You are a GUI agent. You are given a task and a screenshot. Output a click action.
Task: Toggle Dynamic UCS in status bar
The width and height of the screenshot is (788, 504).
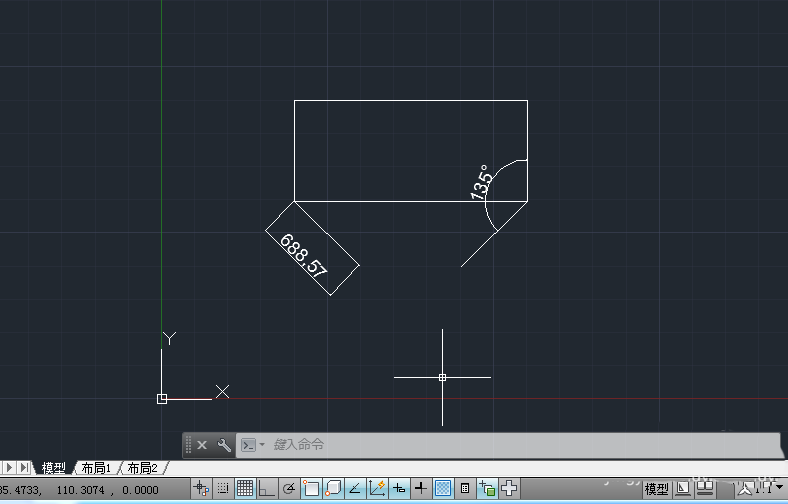tap(377, 488)
